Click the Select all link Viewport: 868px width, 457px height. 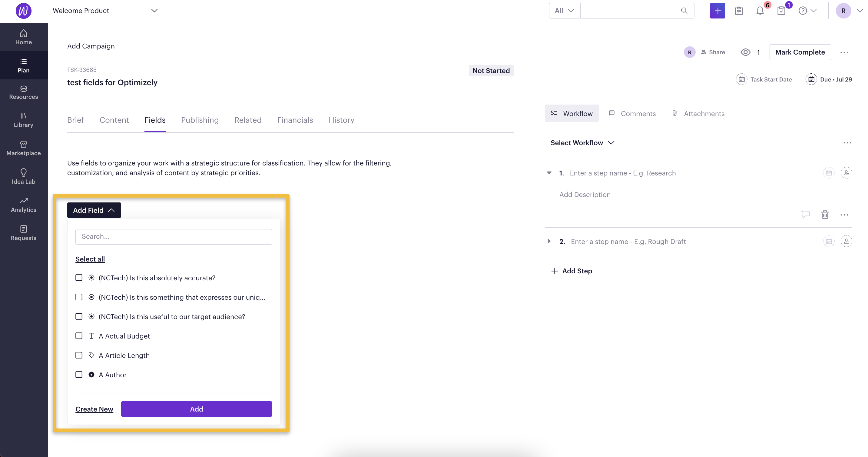coord(90,259)
